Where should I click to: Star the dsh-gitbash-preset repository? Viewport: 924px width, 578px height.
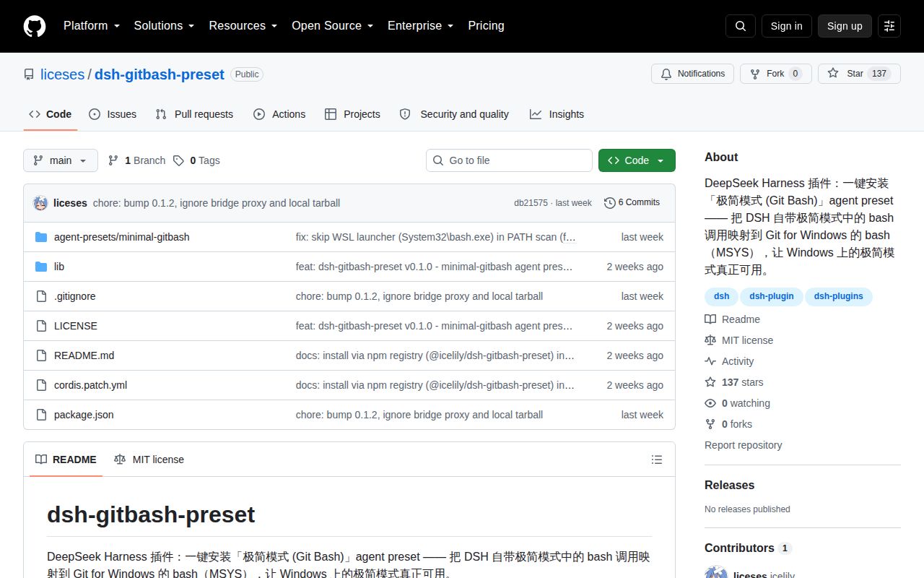[x=859, y=74]
